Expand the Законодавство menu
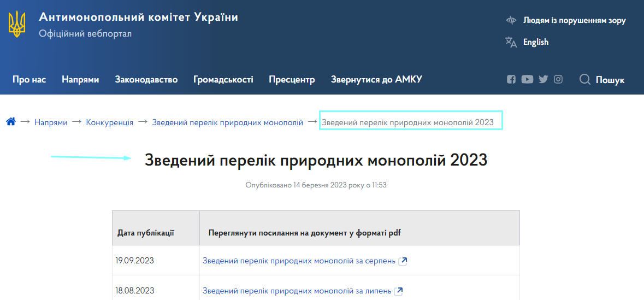Image resolution: width=644 pixels, height=300 pixels. (x=146, y=79)
